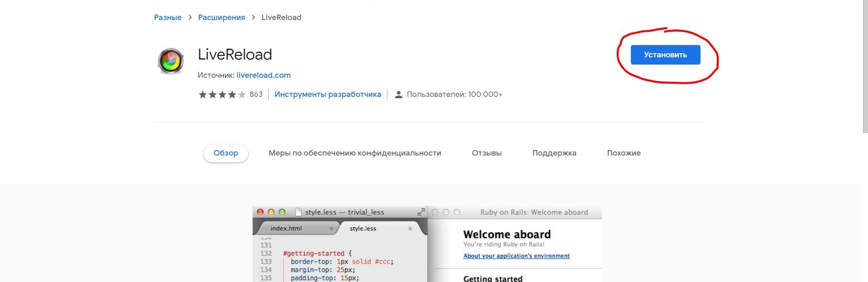The height and width of the screenshot is (282, 868).
Task: Go to the Разные breadcrumb link
Action: click(168, 17)
